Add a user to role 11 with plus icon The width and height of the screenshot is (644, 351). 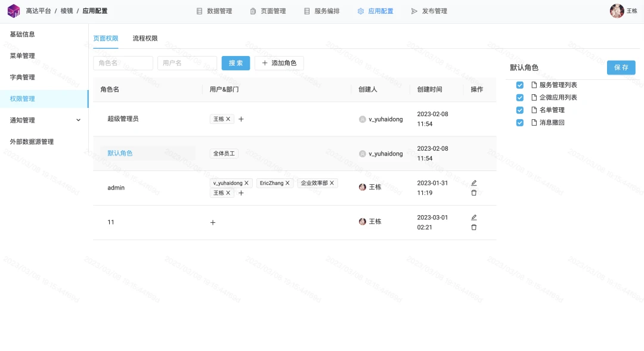[x=213, y=222]
